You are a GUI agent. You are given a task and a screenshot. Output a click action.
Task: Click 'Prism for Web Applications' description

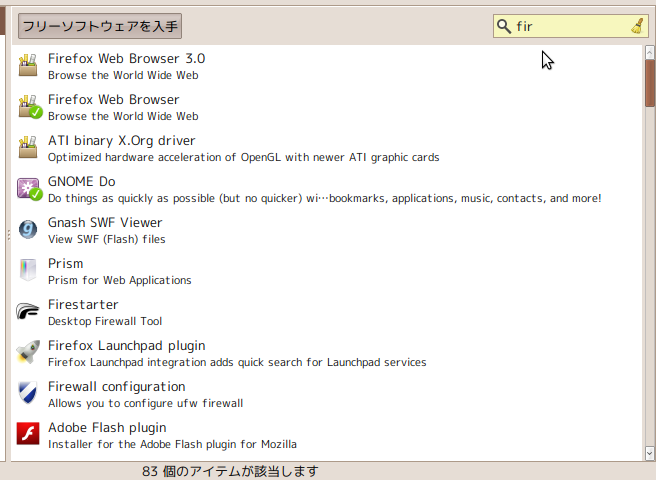[120, 280]
